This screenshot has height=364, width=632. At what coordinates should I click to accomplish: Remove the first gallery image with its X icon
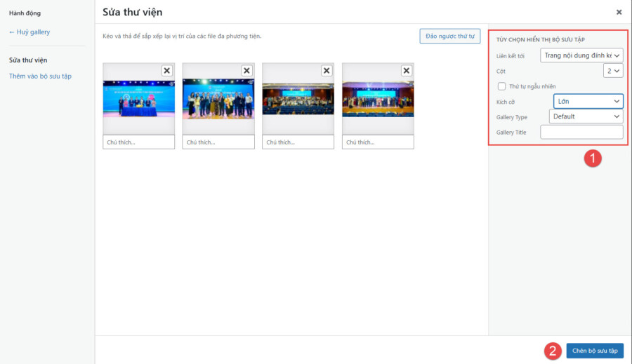coord(166,70)
